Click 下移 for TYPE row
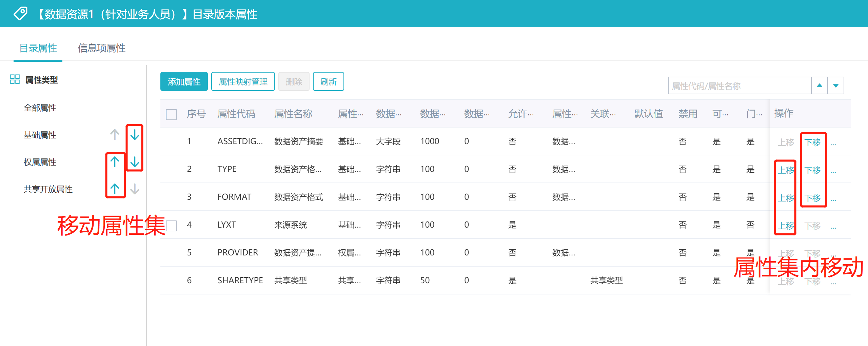This screenshot has width=868, height=346. click(x=813, y=170)
